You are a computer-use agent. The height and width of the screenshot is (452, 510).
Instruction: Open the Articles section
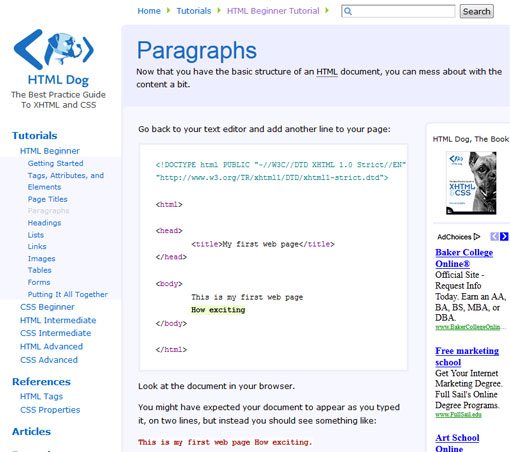coord(31,432)
